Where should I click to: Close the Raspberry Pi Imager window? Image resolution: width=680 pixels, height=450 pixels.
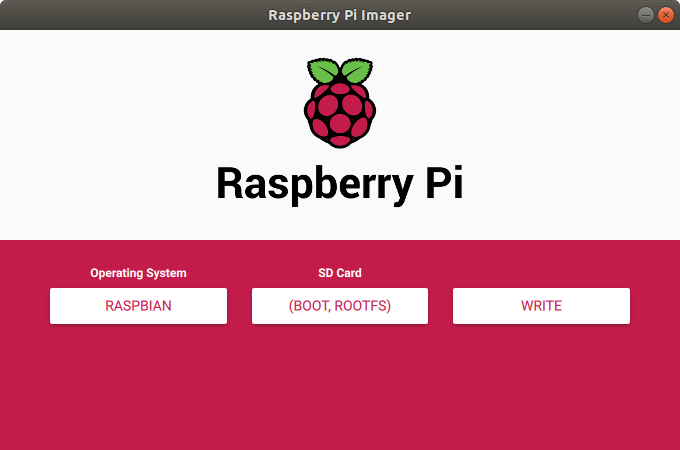pyautogui.click(x=666, y=15)
